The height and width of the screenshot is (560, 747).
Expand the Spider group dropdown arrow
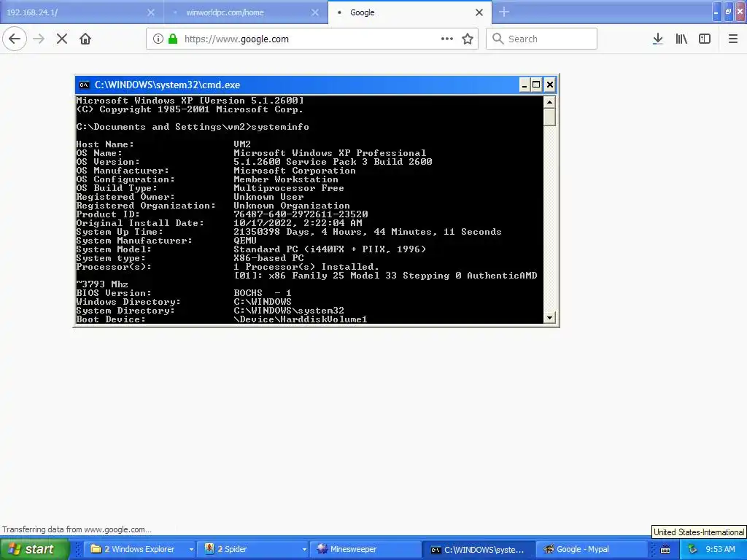tap(304, 549)
